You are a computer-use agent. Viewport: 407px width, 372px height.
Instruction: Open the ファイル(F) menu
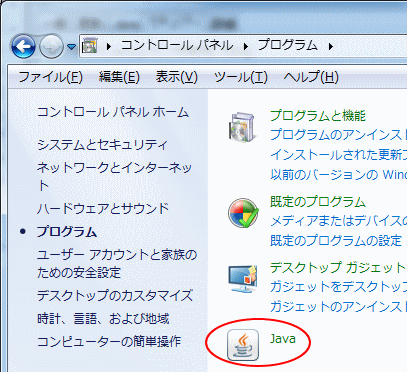click(50, 77)
